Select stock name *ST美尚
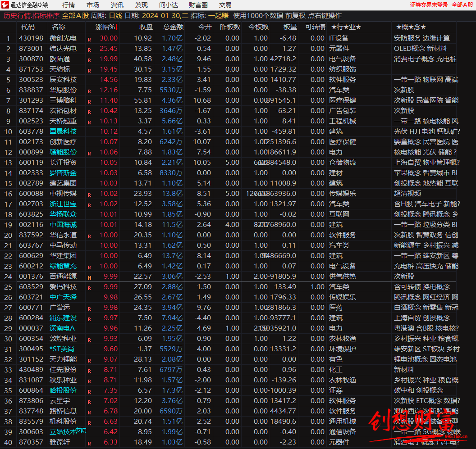Image resolution: width=476 pixels, height=449 pixels. click(x=62, y=349)
